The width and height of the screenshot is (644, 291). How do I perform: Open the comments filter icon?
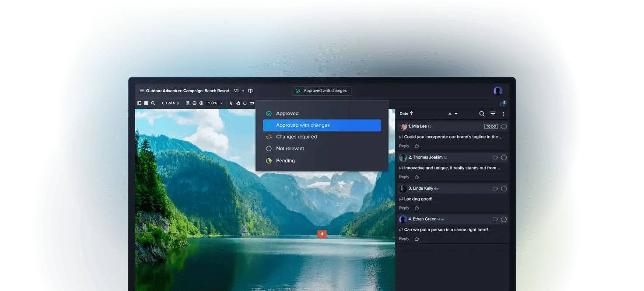[x=492, y=114]
